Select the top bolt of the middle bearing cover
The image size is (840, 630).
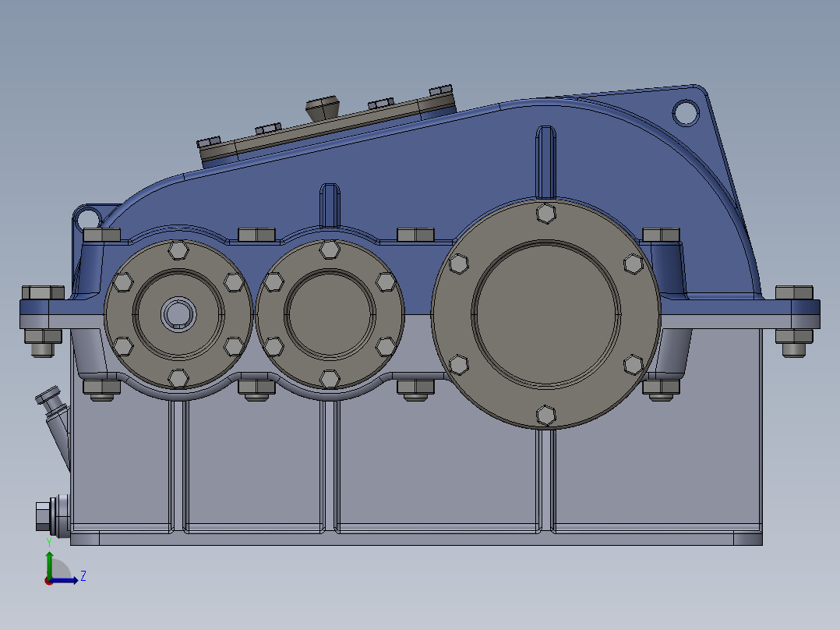coord(330,250)
